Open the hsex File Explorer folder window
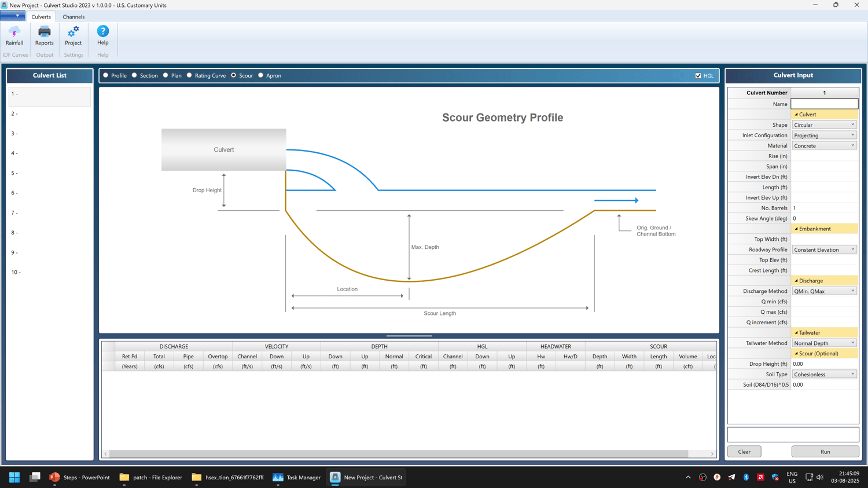 click(227, 477)
